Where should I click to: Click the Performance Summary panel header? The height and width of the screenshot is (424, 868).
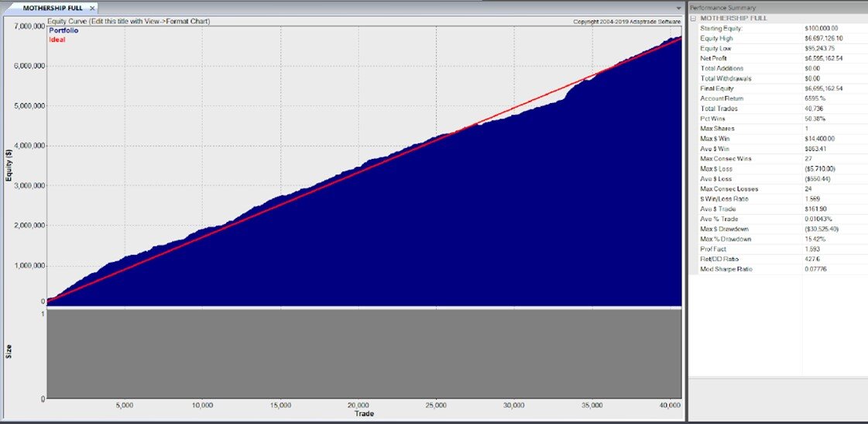(x=777, y=8)
